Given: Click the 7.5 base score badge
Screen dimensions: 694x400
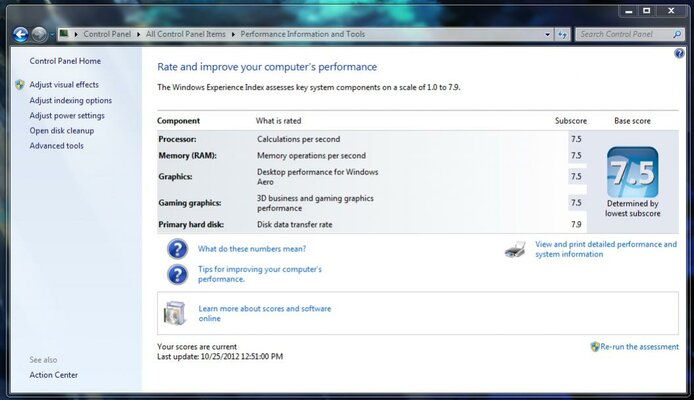Looking at the screenshot, I should coord(632,175).
